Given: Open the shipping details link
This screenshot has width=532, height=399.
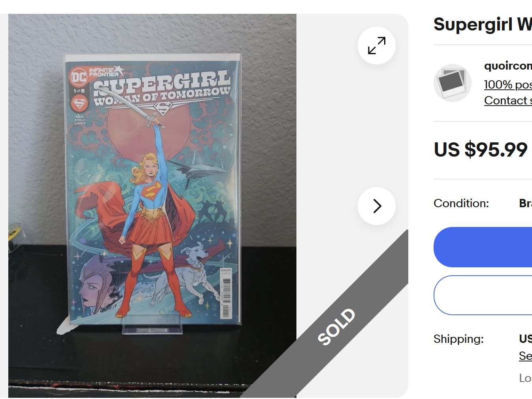Looking at the screenshot, I should (x=525, y=356).
